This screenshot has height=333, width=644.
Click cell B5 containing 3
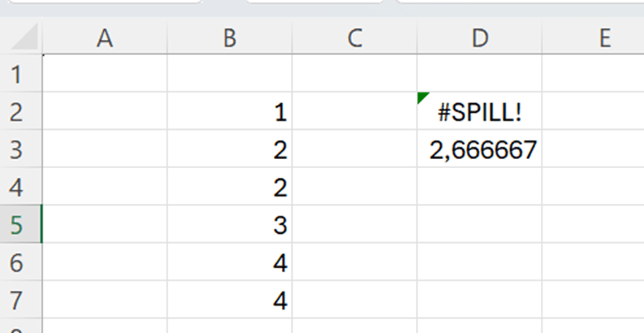tap(229, 226)
